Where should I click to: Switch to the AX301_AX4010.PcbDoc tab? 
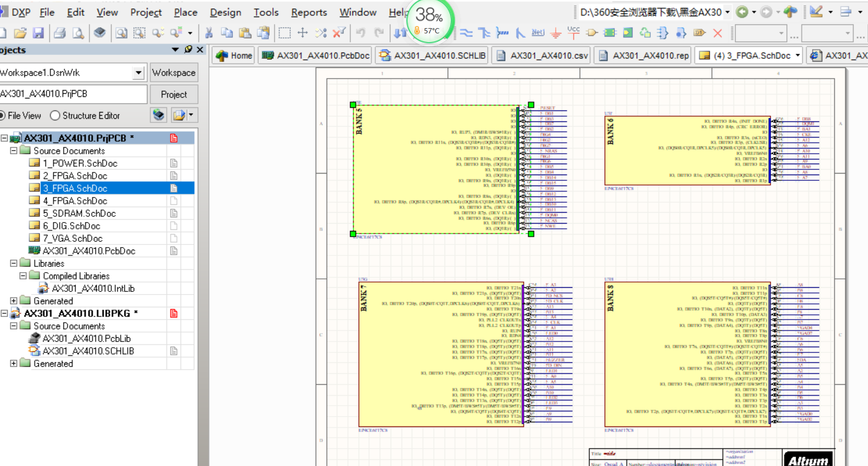pos(316,55)
